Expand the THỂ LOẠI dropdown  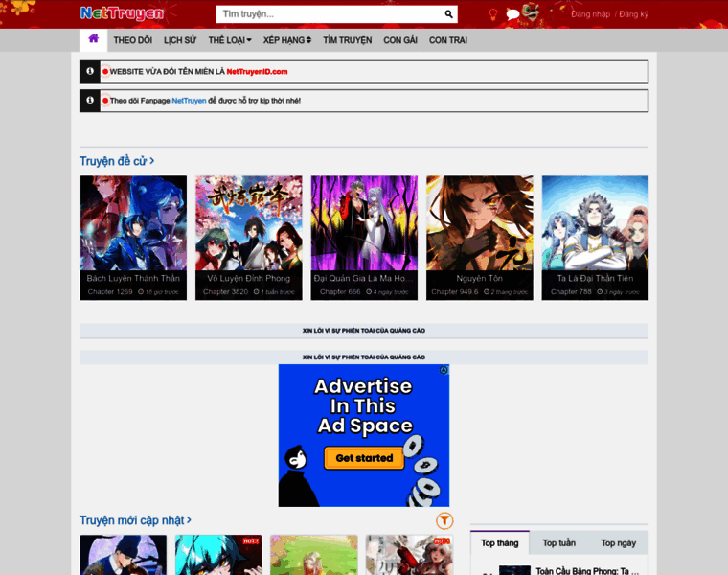pyautogui.click(x=230, y=40)
